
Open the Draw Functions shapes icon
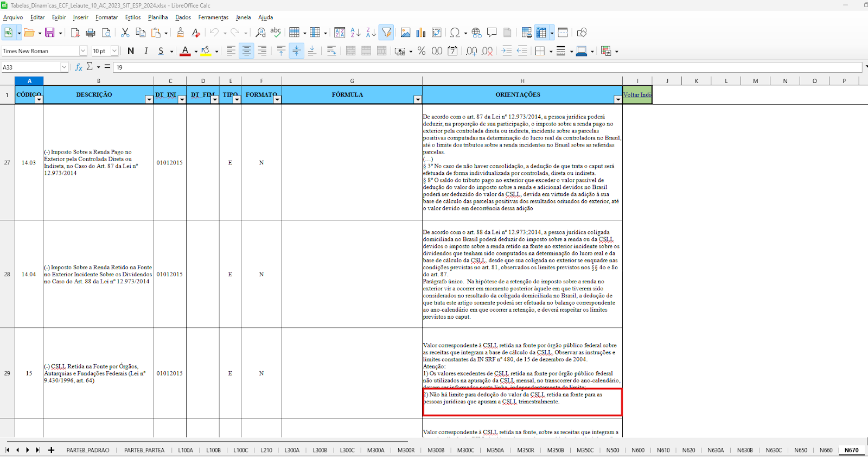click(582, 33)
